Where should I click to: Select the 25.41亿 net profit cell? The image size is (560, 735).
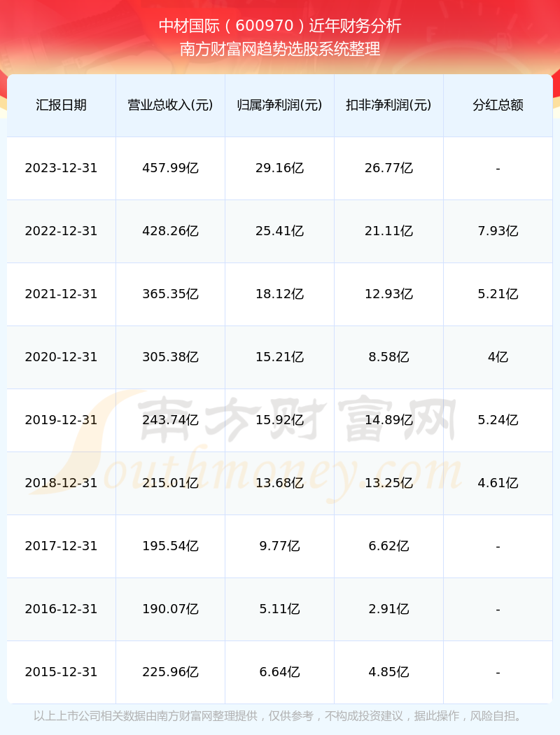[x=280, y=231]
